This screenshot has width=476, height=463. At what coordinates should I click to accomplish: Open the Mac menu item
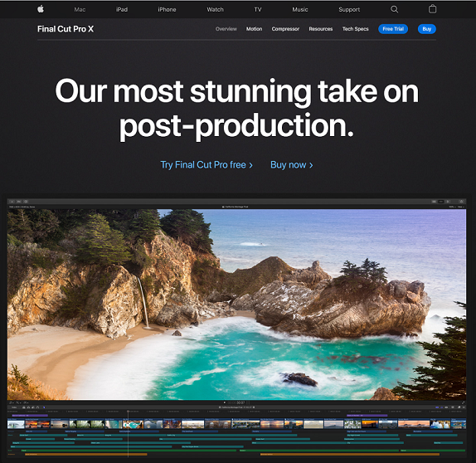(80, 9)
